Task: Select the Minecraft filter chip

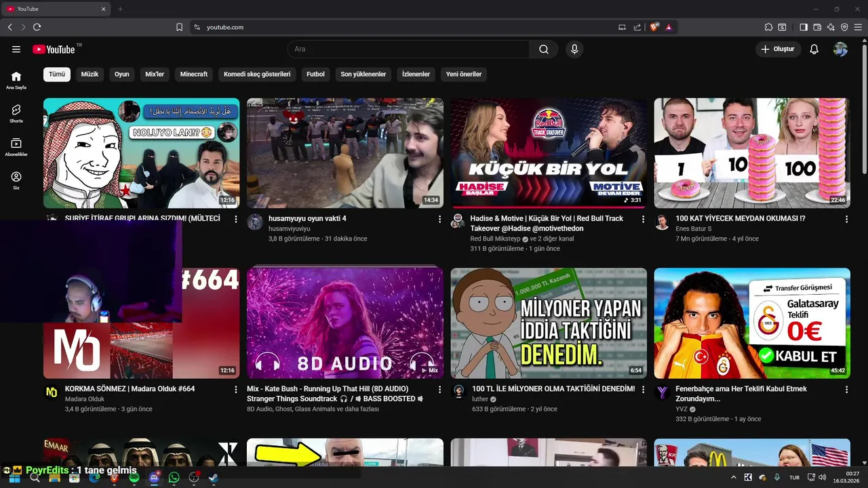Action: pos(194,74)
